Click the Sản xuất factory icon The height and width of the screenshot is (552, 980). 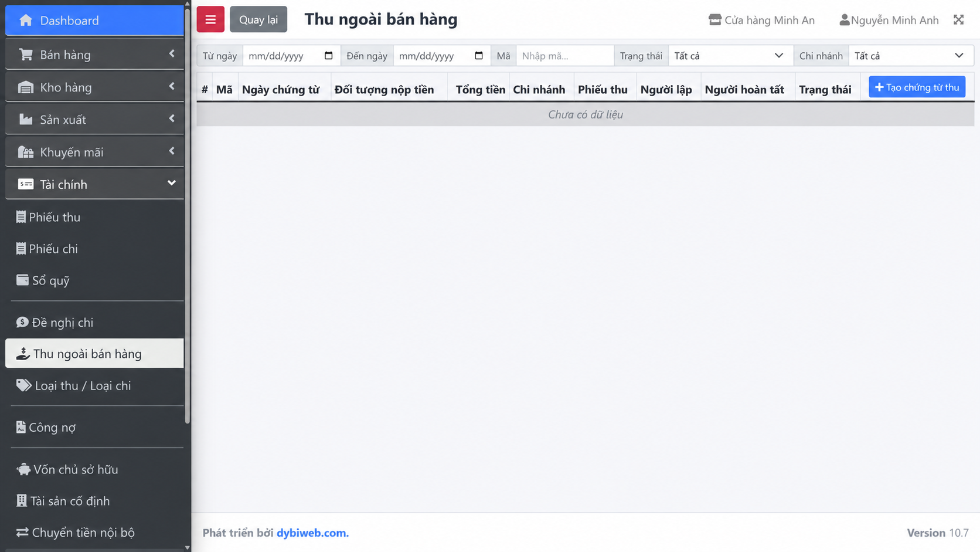pyautogui.click(x=26, y=120)
